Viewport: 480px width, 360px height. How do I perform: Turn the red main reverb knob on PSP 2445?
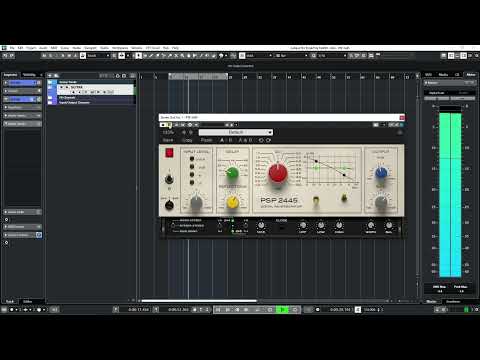[x=278, y=173]
